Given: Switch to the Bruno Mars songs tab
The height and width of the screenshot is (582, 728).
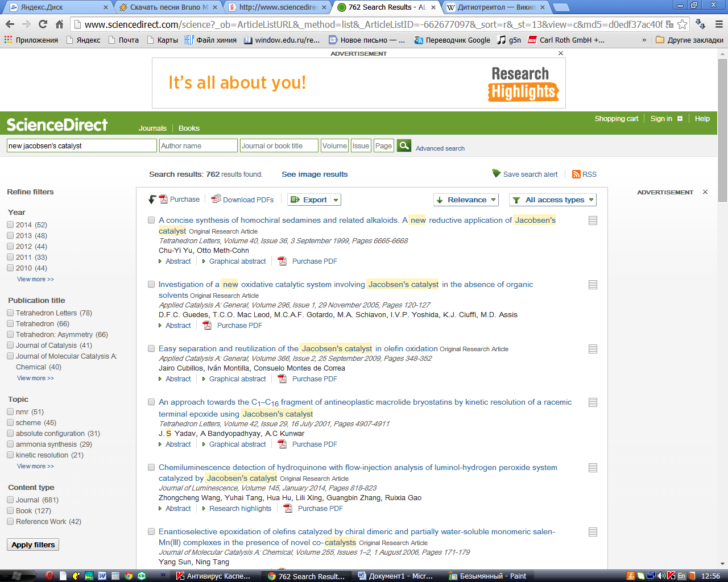Looking at the screenshot, I should [x=168, y=7].
